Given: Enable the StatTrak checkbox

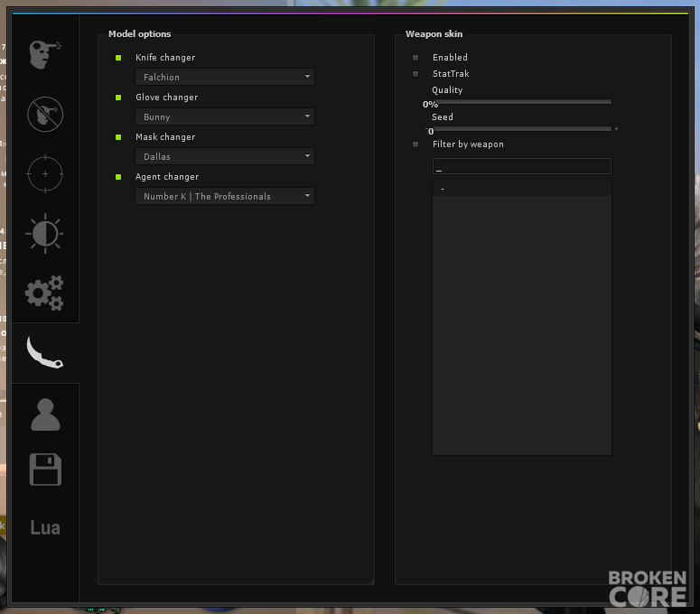Looking at the screenshot, I should (x=415, y=74).
